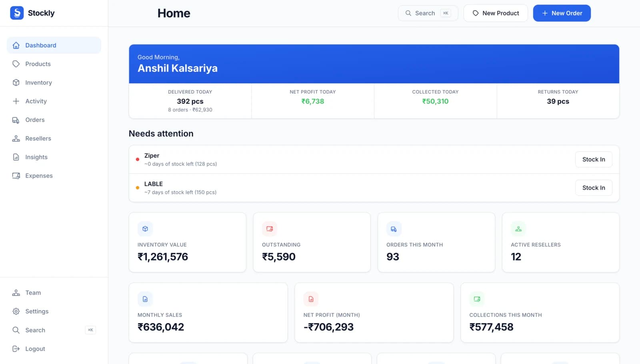640x364 pixels.
Task: Click the Outstanding card red icon
Action: click(x=270, y=229)
